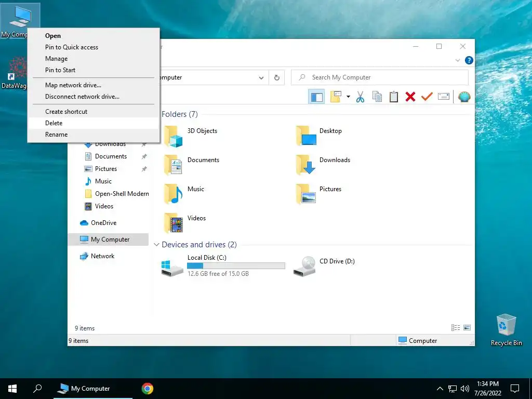Choose Create shortcut from context menu
The image size is (532, 399).
tap(94, 112)
